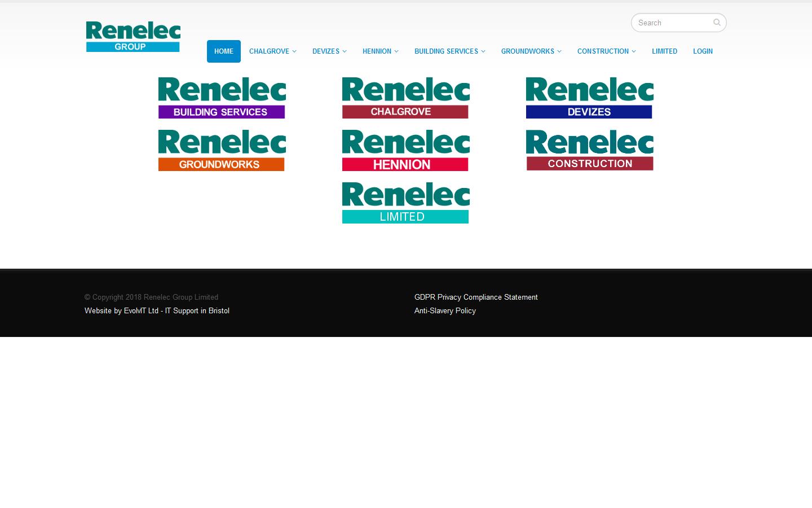The height and width of the screenshot is (508, 812).
Task: Open the Renelec Building Services logo
Action: 222,97
